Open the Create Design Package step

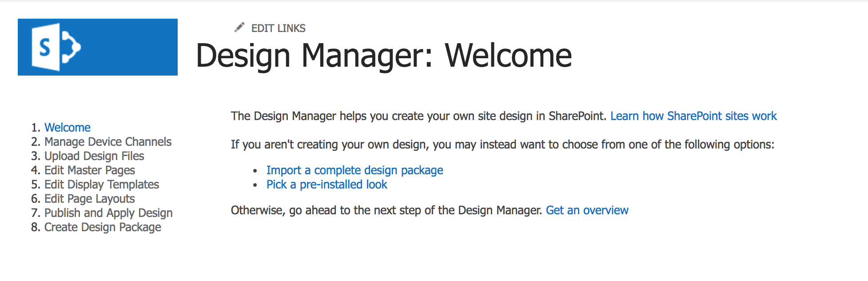pos(103,227)
